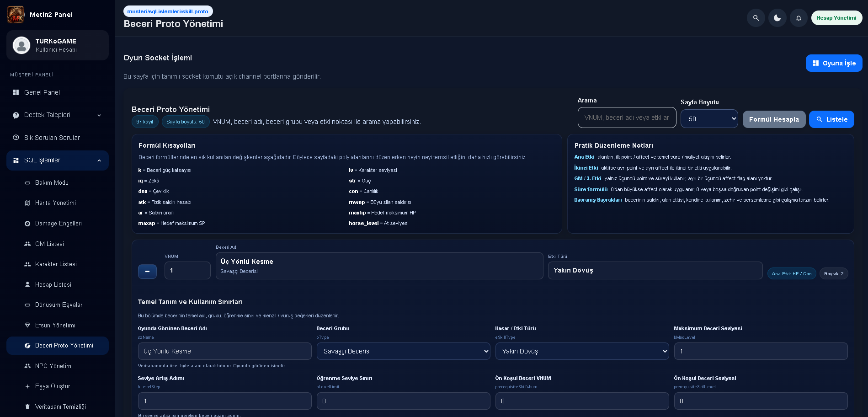Click the Dönüşüm Eşyaları icon
868x417 pixels.
pos(27,305)
